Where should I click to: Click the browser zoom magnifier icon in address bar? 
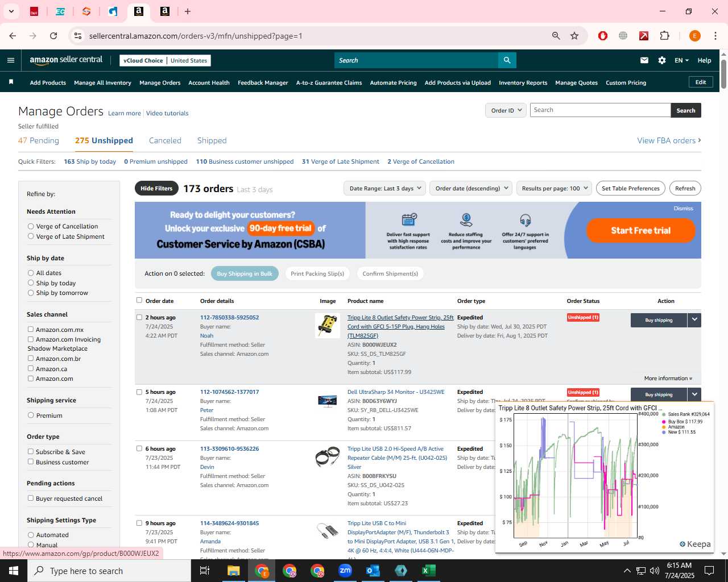tap(556, 36)
